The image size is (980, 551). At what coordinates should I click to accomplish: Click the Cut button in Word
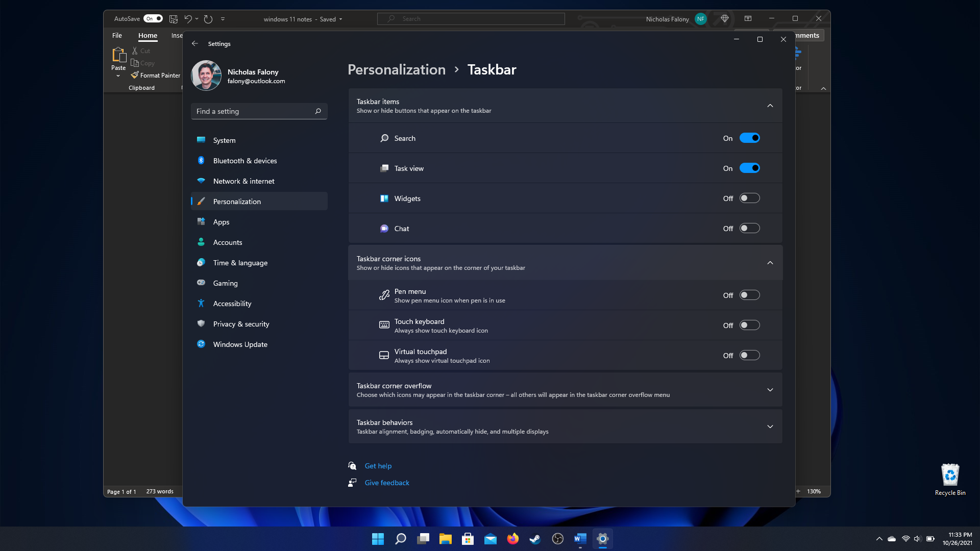141,51
